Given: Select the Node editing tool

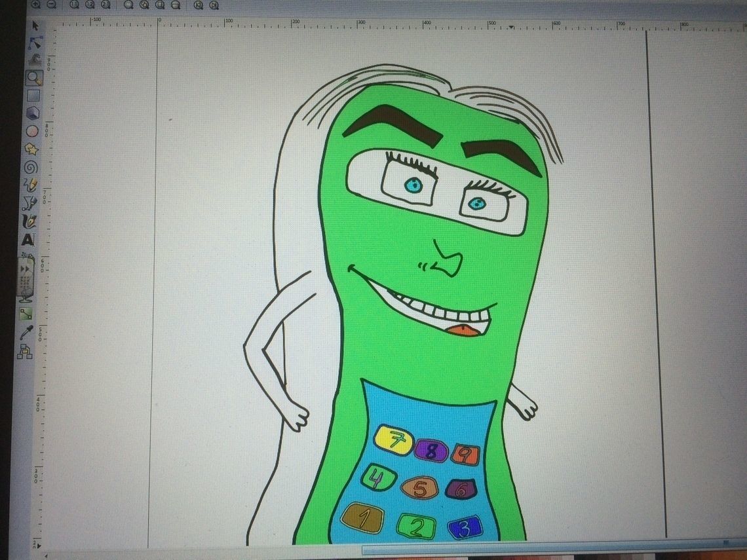Looking at the screenshot, I should coord(35,43).
